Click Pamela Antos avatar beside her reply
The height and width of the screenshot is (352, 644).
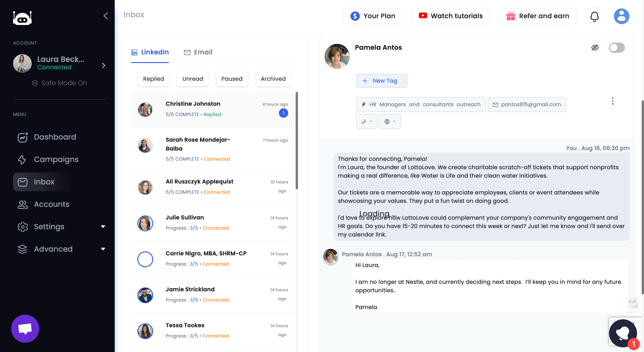tap(330, 256)
